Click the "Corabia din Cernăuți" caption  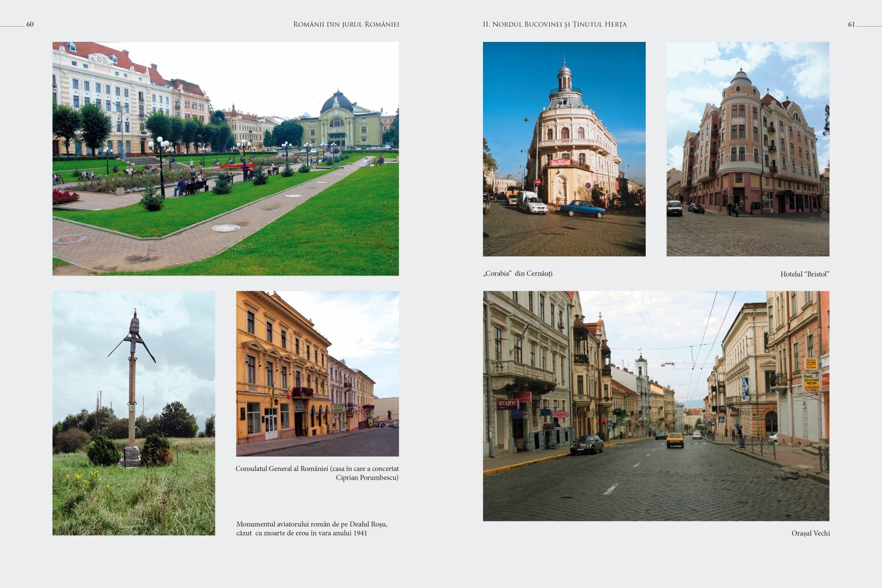517,273
